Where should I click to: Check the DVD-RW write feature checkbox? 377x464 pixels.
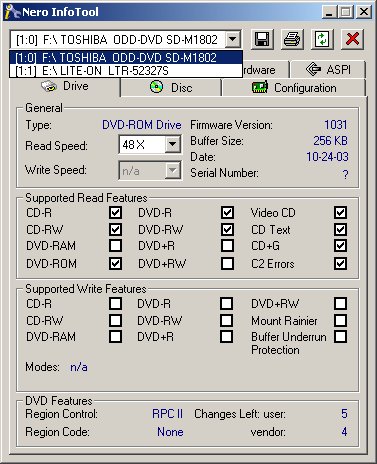pyautogui.click(x=227, y=320)
